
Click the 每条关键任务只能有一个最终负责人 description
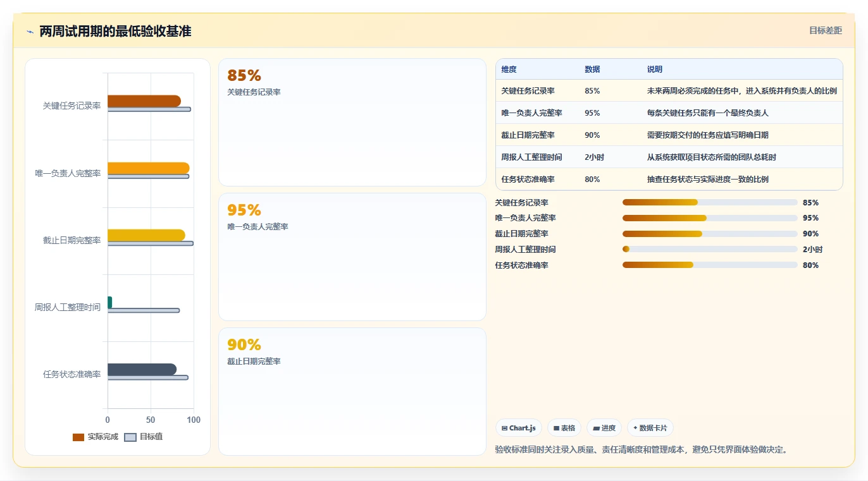707,113
